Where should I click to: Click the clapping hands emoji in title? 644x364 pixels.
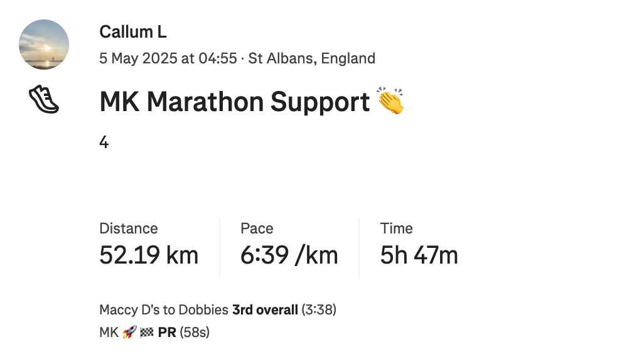(x=390, y=100)
